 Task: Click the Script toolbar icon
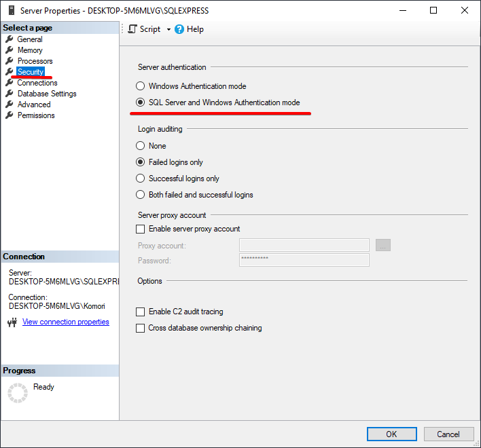[132, 29]
